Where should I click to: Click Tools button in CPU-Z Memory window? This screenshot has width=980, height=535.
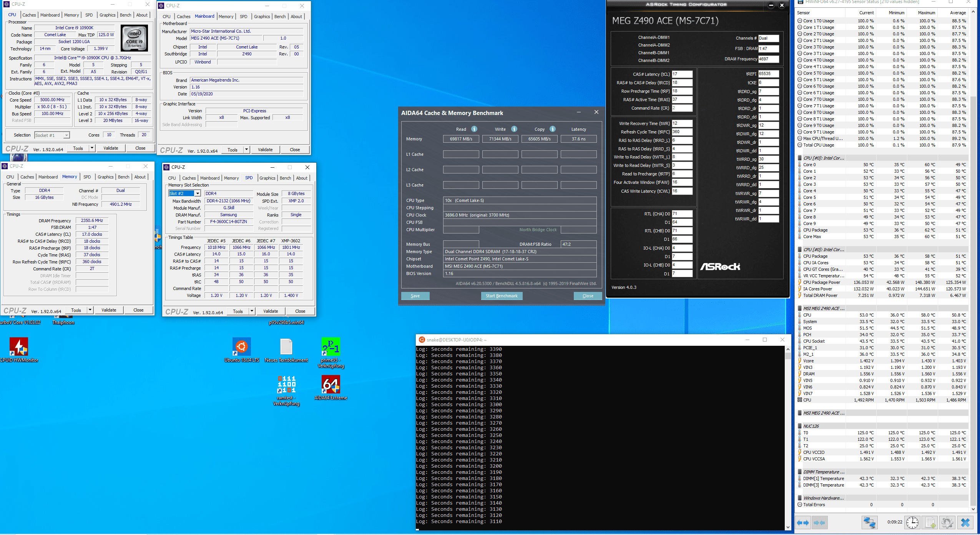pos(76,310)
